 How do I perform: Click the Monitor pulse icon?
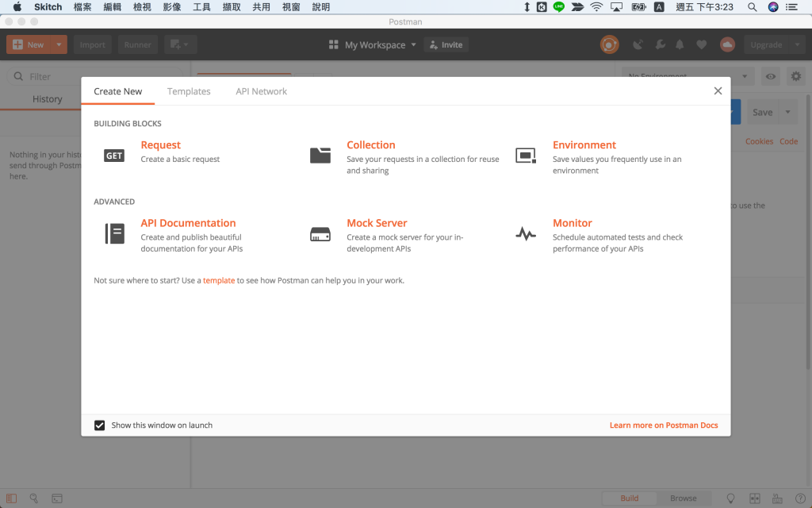[526, 234]
